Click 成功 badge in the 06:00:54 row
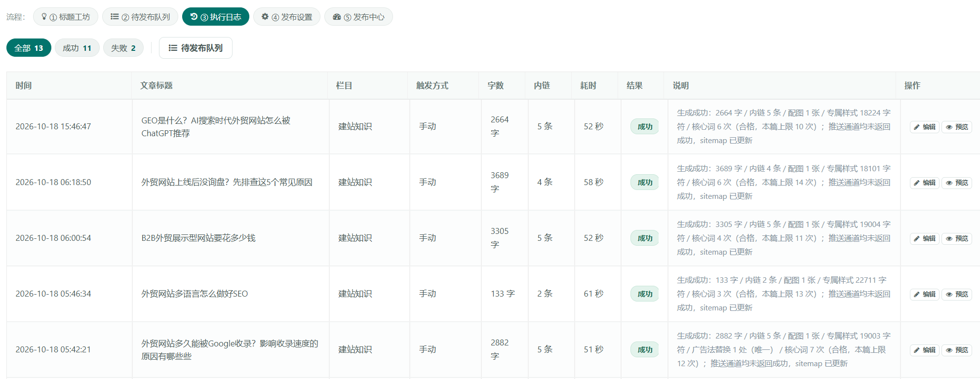This screenshot has height=379, width=980. click(x=645, y=238)
